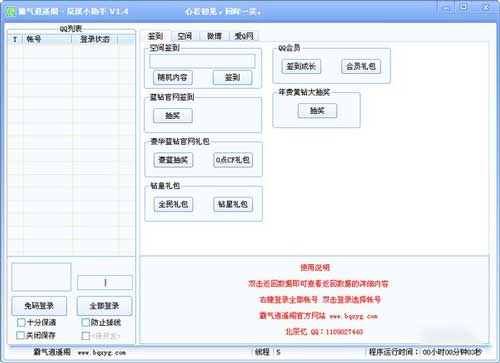Click the 钻星礼包 button
This screenshot has height=363, width=500.
(x=233, y=204)
